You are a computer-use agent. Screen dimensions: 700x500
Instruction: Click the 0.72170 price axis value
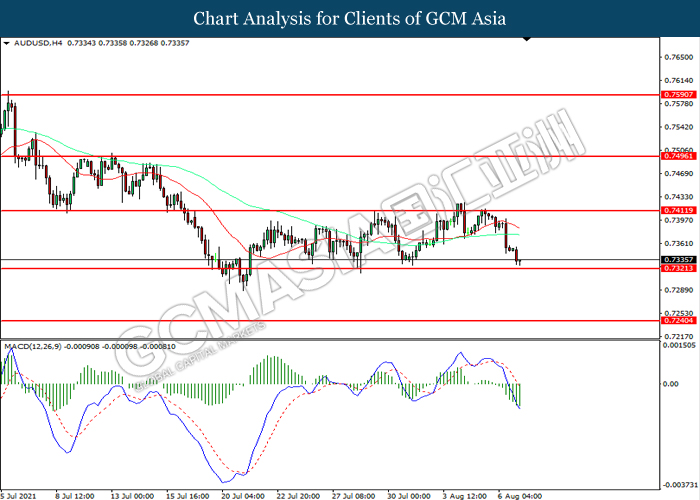[679, 336]
